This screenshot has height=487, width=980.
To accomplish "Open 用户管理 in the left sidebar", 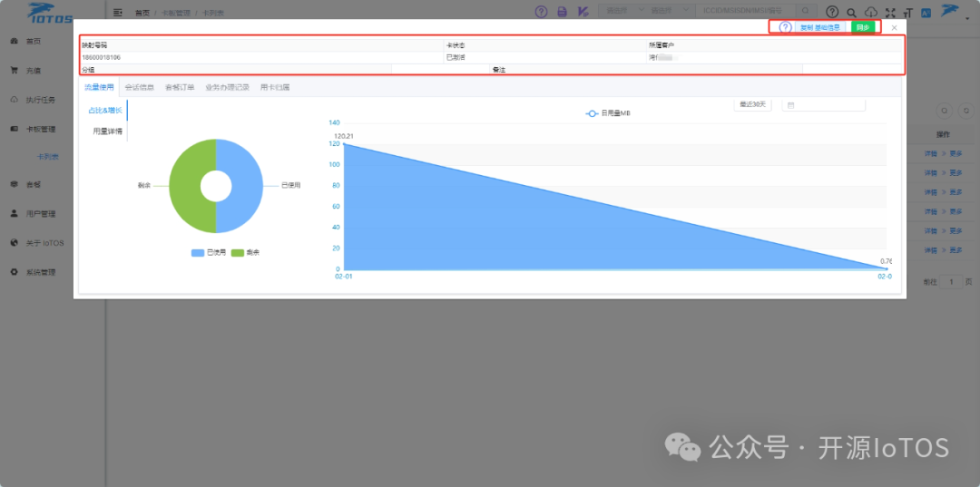I will (41, 213).
